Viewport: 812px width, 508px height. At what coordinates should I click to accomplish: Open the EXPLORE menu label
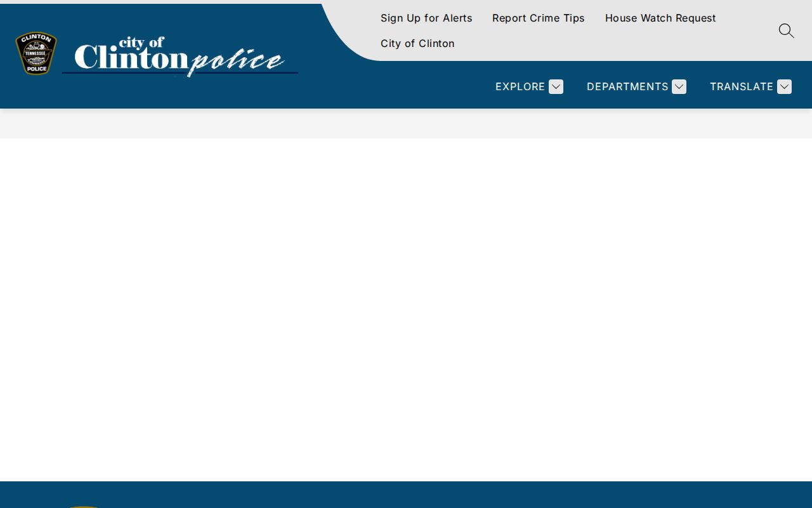point(520,86)
